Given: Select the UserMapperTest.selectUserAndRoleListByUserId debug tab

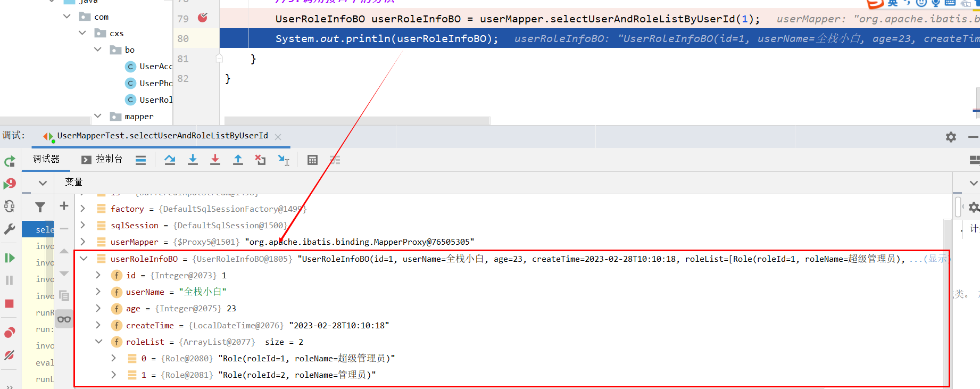Looking at the screenshot, I should (162, 136).
